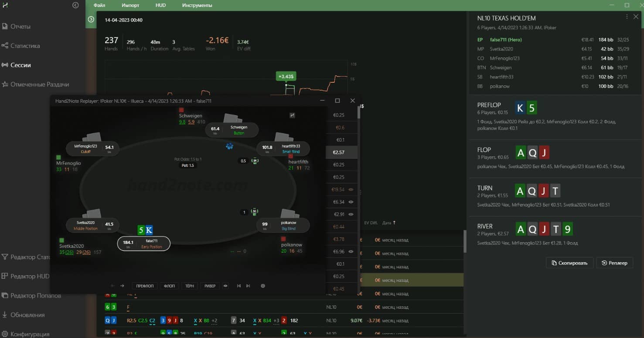644x338 pixels.
Task: Open three-dot menu in hand details panel
Action: tap(627, 17)
